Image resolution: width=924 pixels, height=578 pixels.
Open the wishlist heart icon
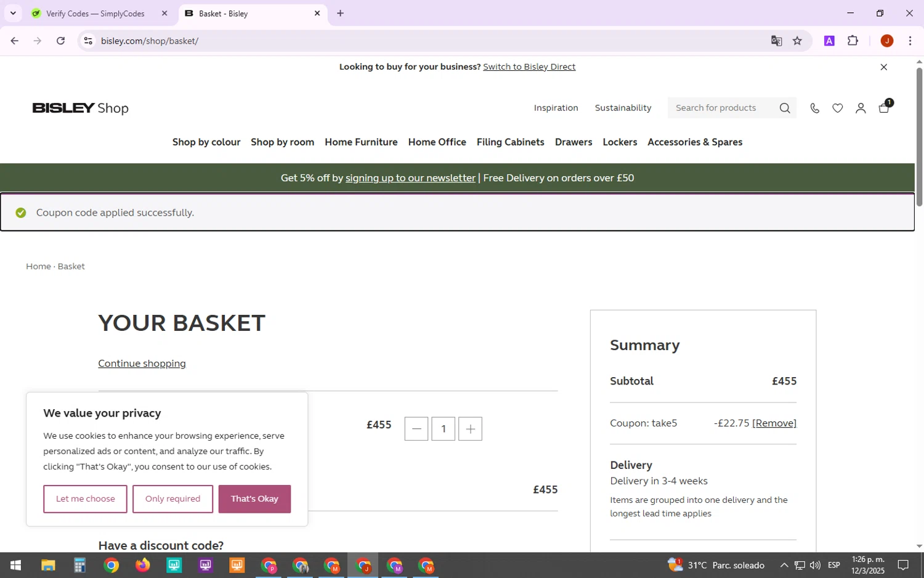(838, 108)
